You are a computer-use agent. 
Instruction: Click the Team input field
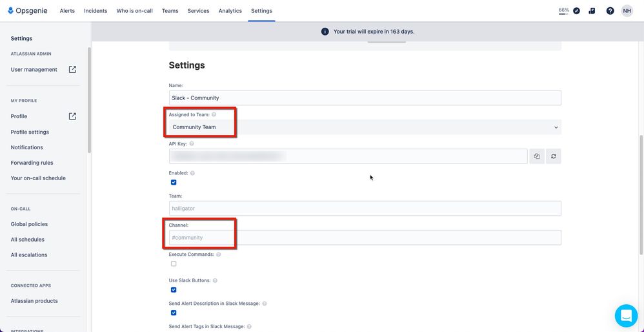click(x=365, y=209)
